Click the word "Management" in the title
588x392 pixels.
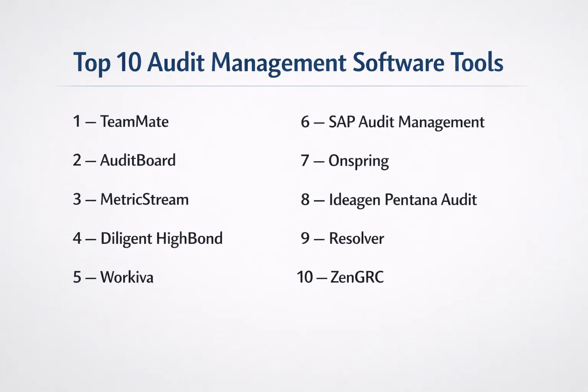[278, 62]
